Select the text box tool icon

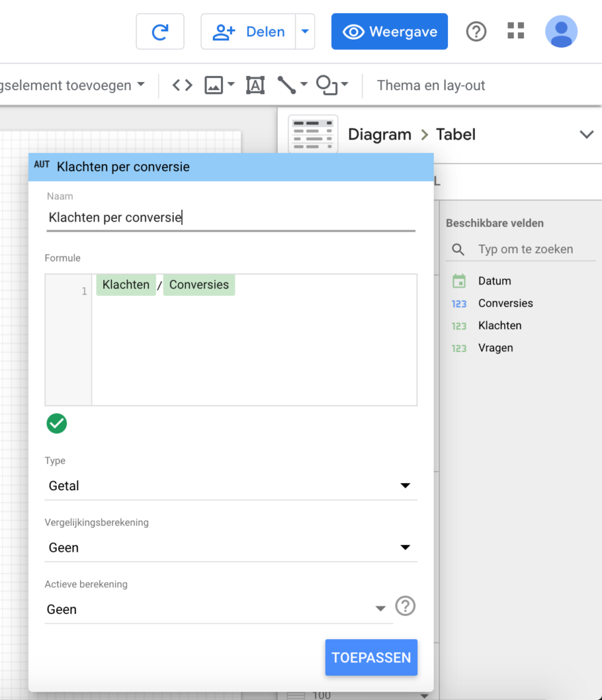tap(255, 85)
